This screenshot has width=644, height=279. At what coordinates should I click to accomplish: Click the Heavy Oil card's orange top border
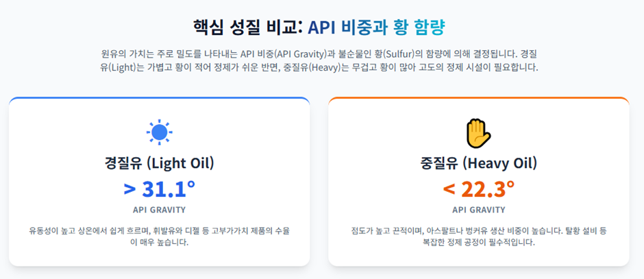(x=479, y=98)
